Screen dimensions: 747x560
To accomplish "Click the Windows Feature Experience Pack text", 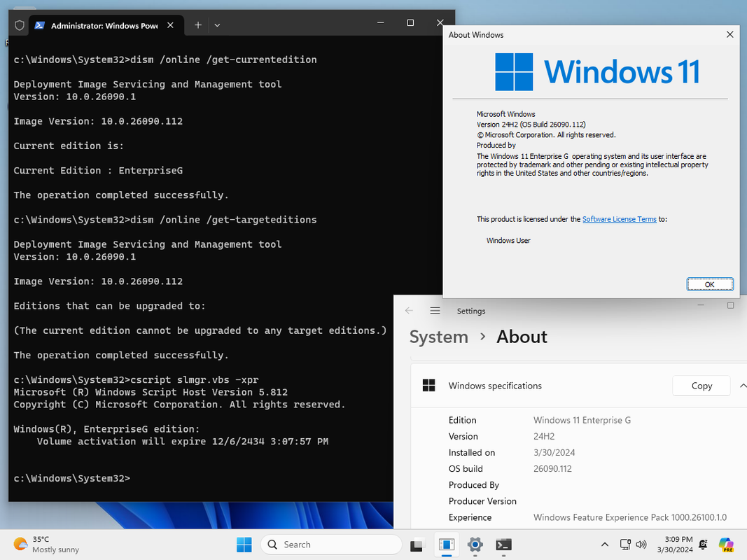I will pos(630,517).
